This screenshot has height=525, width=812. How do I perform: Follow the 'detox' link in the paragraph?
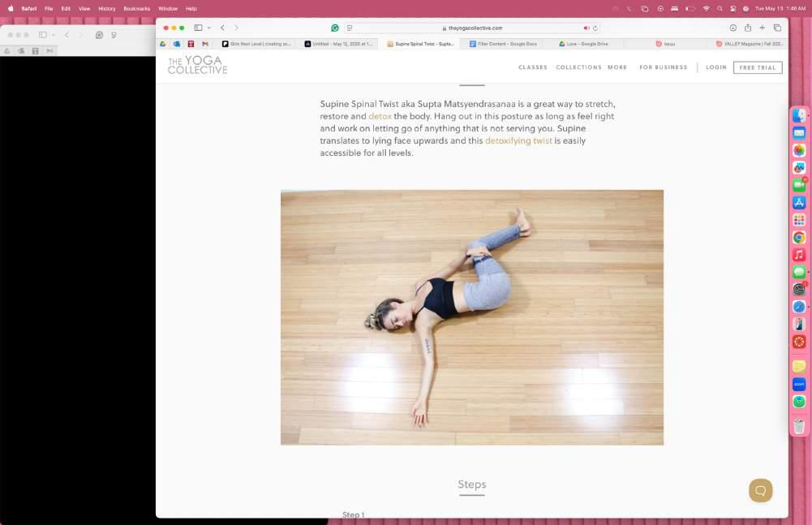coord(380,116)
